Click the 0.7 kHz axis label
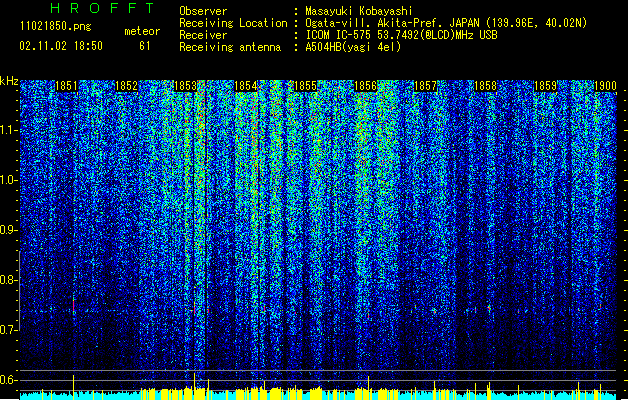 click(x=8, y=330)
